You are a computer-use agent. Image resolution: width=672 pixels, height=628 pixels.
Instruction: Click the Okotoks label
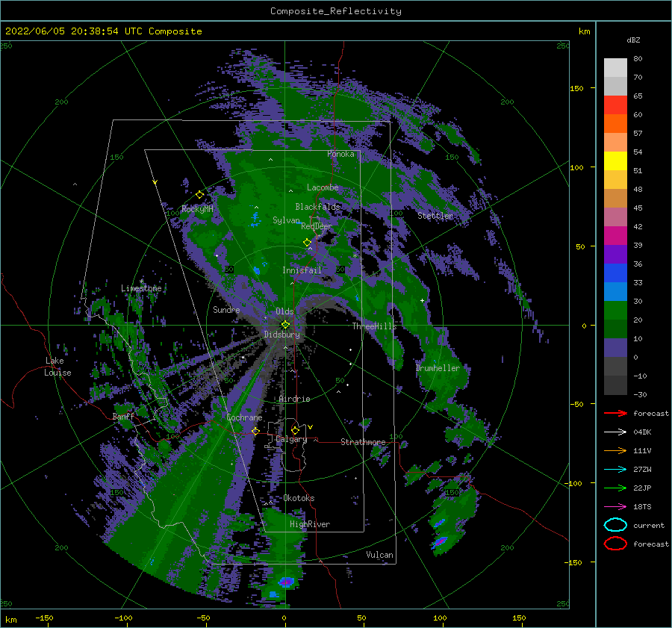299,498
